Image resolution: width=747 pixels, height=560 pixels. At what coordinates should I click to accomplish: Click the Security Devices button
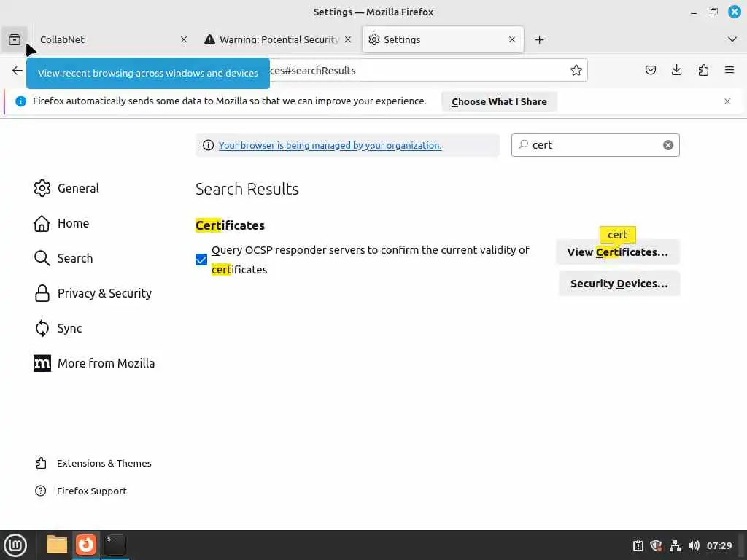coord(619,284)
